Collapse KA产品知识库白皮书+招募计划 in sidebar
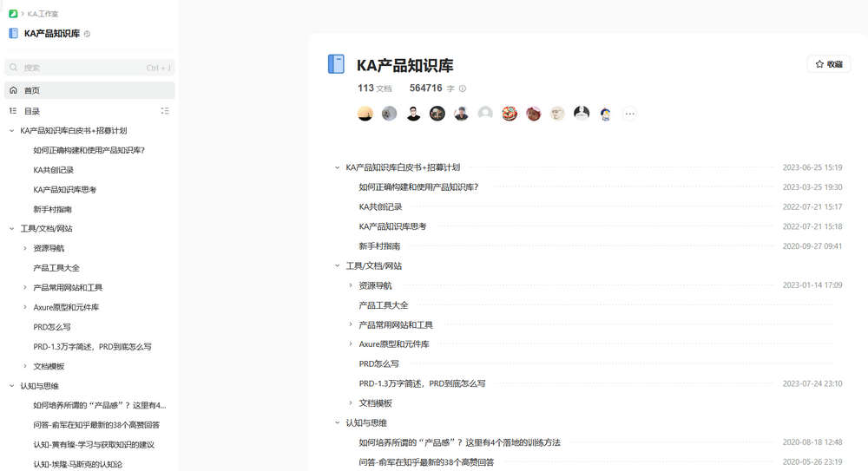 11,131
